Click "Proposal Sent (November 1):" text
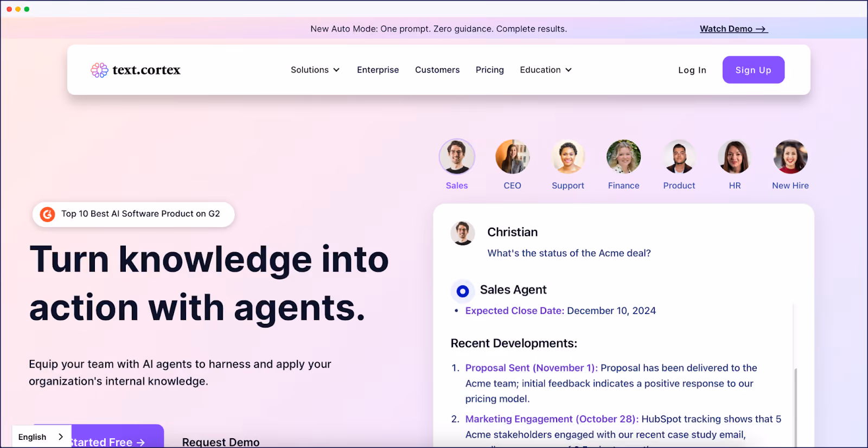The height and width of the screenshot is (448, 868). pyautogui.click(x=532, y=368)
